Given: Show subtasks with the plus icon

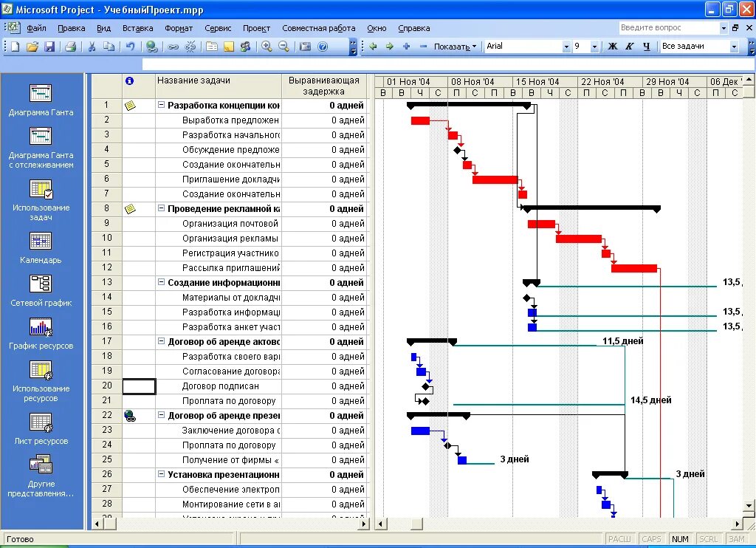Looking at the screenshot, I should click(407, 47).
